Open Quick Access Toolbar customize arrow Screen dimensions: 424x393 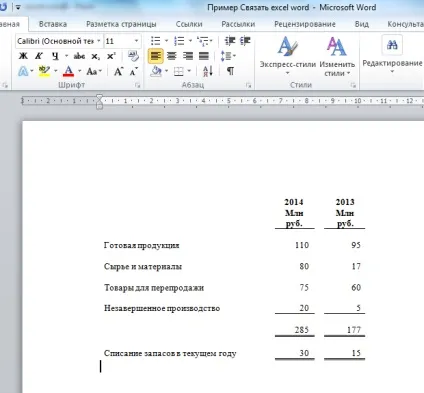coord(18,7)
